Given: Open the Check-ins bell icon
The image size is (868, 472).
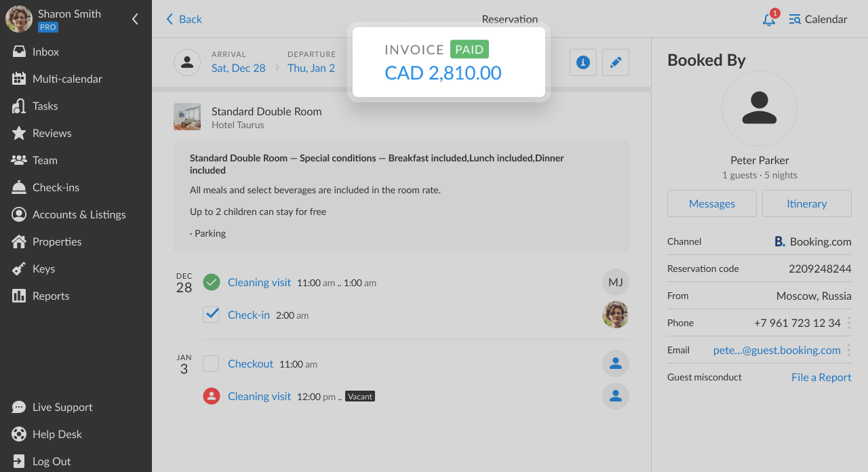Looking at the screenshot, I should pyautogui.click(x=19, y=187).
